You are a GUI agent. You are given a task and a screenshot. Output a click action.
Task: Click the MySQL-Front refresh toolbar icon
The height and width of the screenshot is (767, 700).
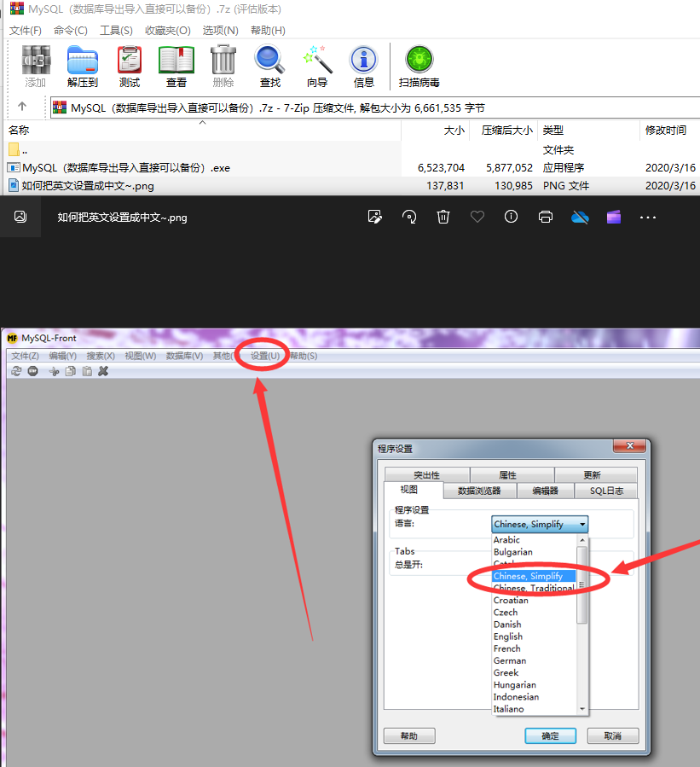pos(16,371)
